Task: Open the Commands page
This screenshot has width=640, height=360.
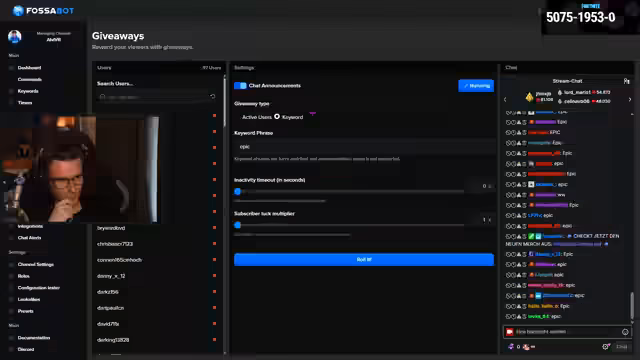Action: 30,80
